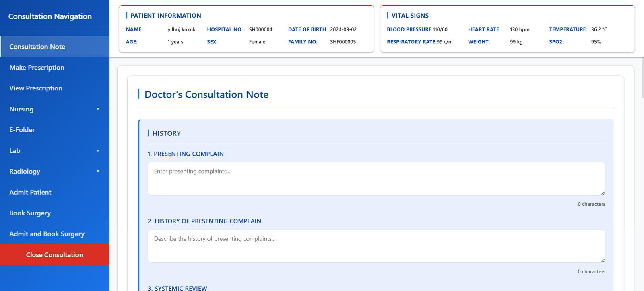
Task: Open the patient's E-Folder
Action: point(22,130)
